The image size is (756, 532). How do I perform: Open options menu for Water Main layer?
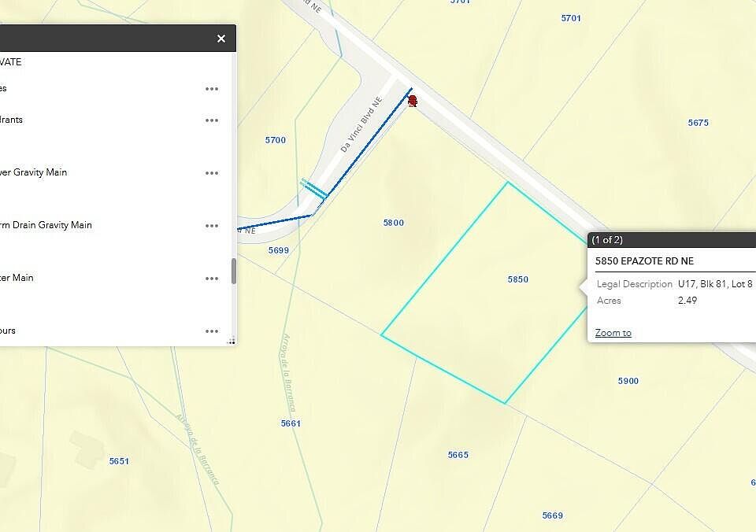pos(211,279)
